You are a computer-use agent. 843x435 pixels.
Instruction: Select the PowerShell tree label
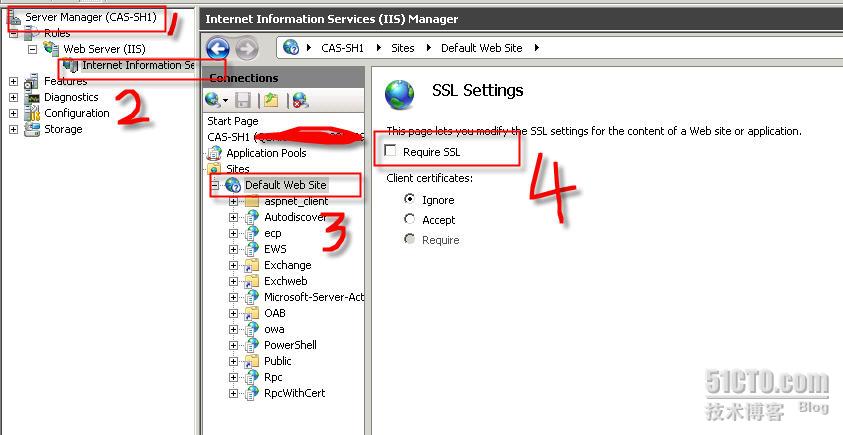pyautogui.click(x=290, y=345)
